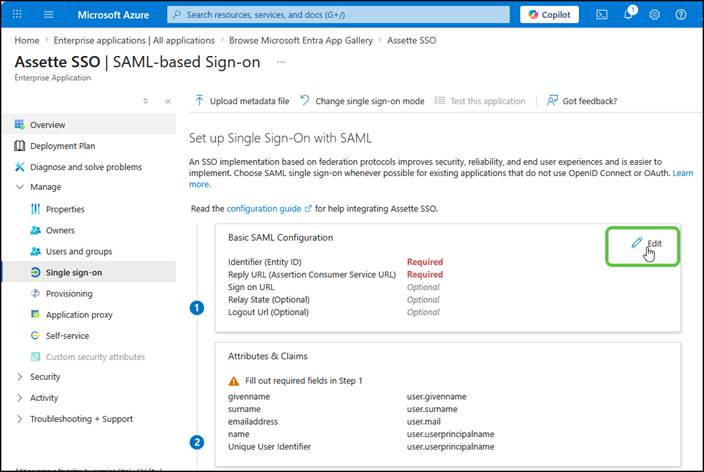The height and width of the screenshot is (472, 704).
Task: Click Reply URL (Assertion Consumer Service URL) label
Action: click(x=312, y=274)
